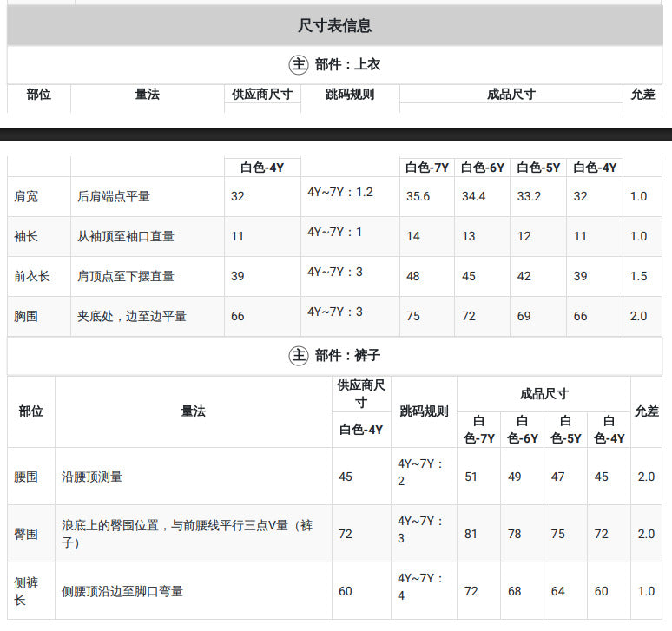Click the 部件：裤子 section title

point(347,356)
